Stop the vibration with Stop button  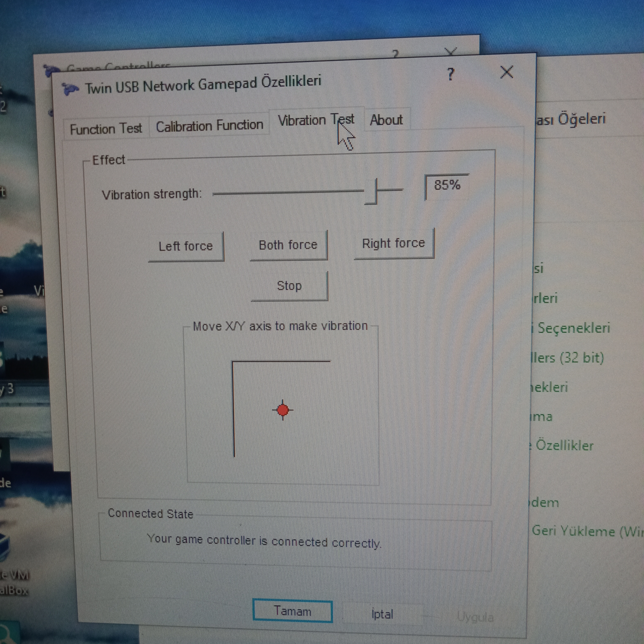point(289,286)
